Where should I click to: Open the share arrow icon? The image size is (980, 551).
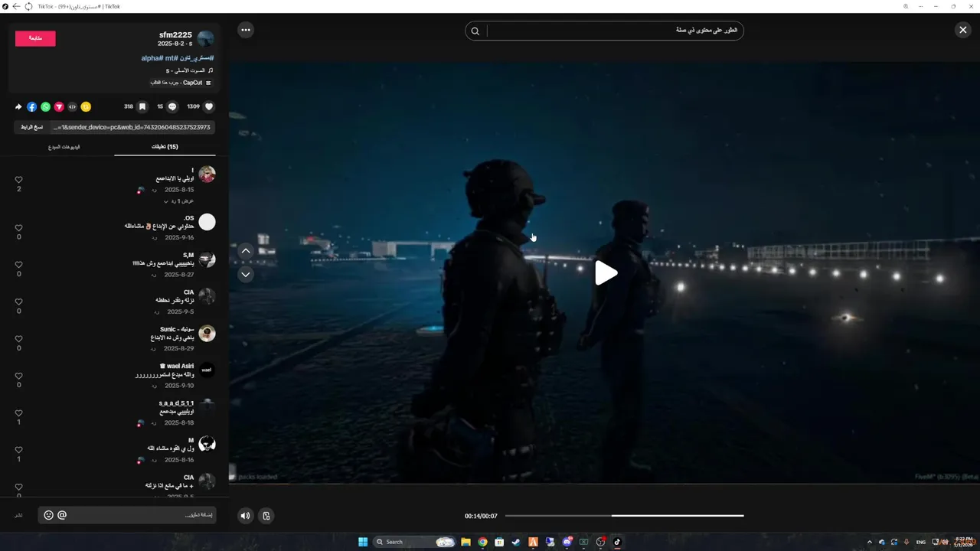coord(18,107)
